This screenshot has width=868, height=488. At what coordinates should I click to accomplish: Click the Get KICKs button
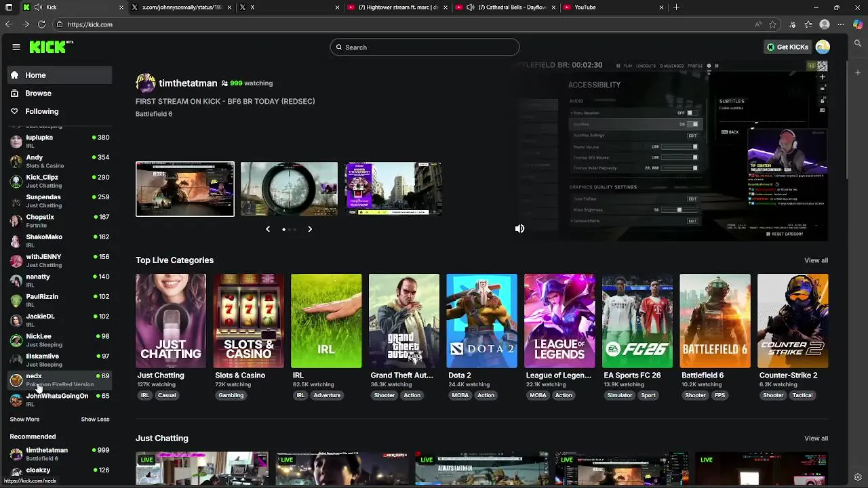[787, 47]
